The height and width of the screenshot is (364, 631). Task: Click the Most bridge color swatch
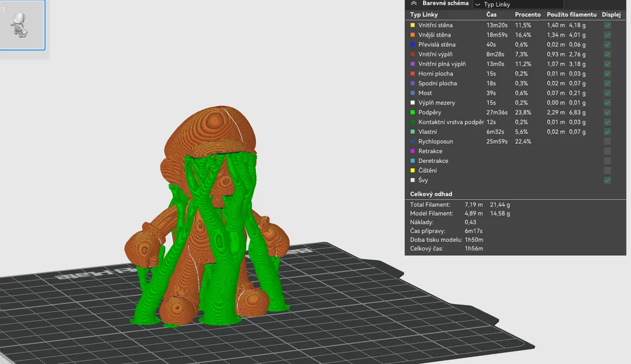pyautogui.click(x=412, y=93)
